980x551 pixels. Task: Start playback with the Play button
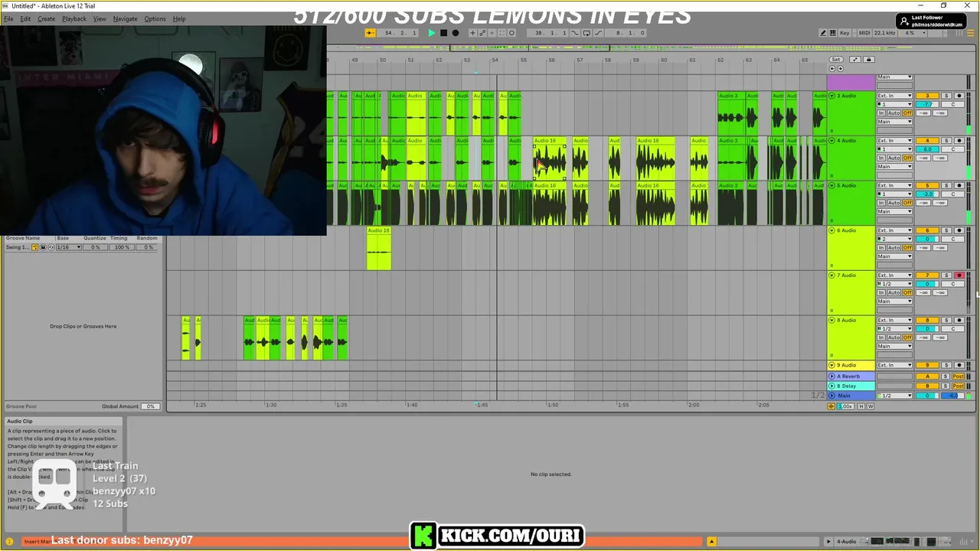[x=432, y=33]
